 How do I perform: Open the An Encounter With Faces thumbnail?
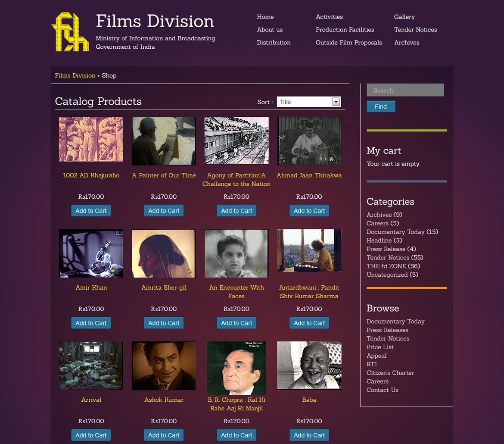tap(236, 253)
